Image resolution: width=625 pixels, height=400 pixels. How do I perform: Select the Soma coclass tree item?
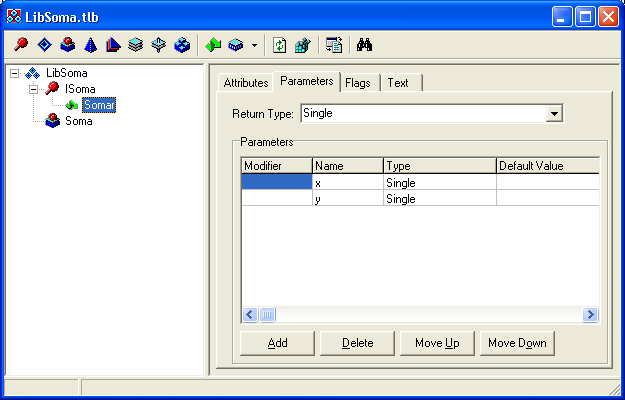pos(78,121)
